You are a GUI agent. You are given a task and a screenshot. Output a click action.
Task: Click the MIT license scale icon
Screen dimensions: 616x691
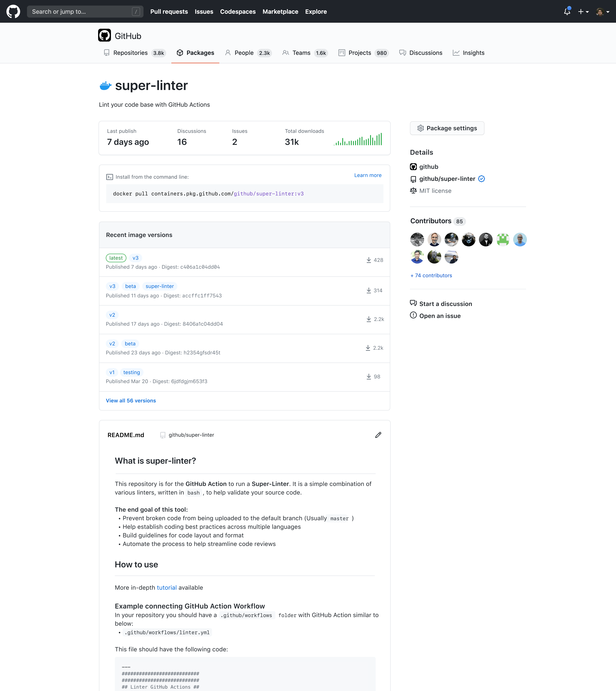(x=413, y=190)
